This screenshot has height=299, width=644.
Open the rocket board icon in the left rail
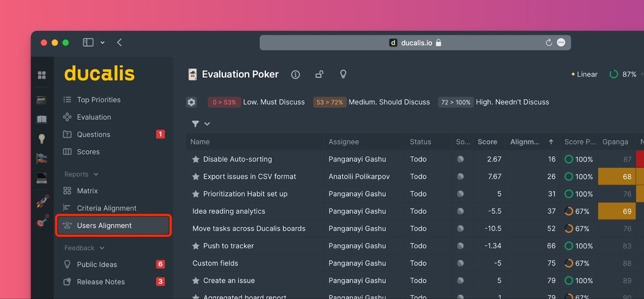point(42,201)
